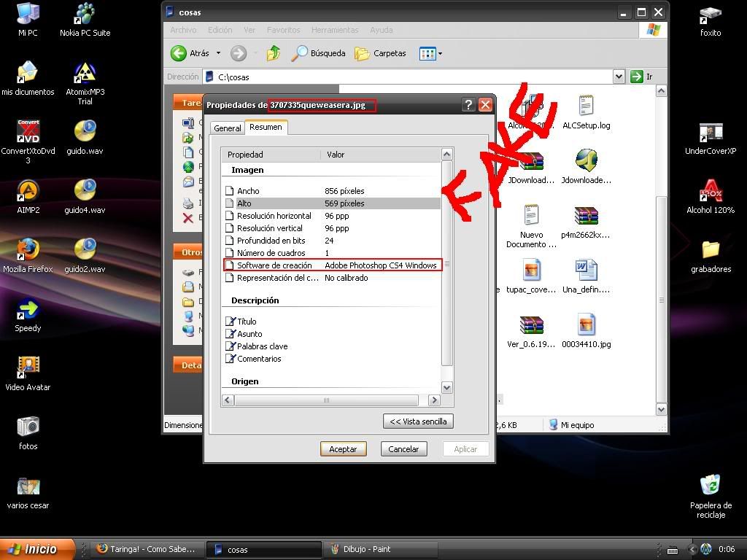Go up one folder level in cosas
This screenshot has height=560, width=747.
coord(274,53)
